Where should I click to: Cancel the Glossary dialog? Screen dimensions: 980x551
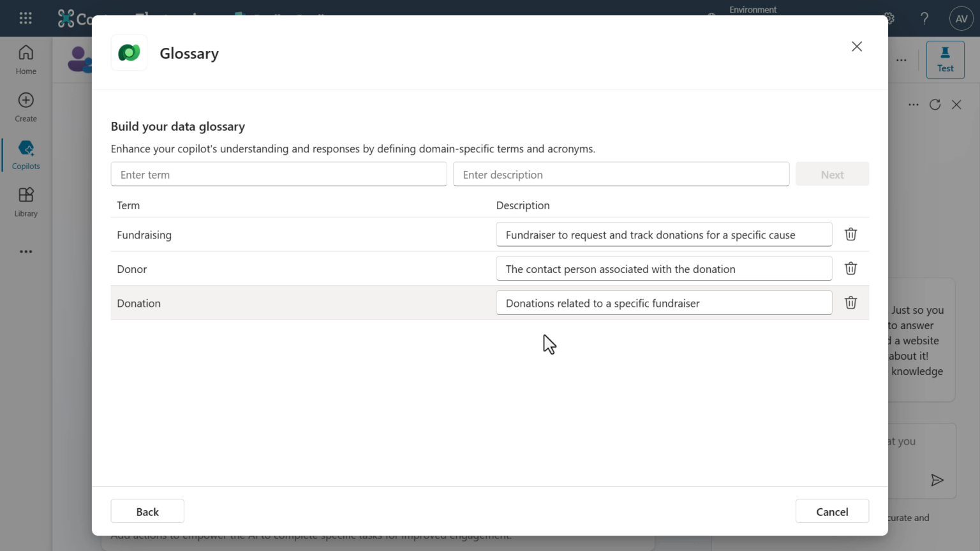click(x=832, y=511)
